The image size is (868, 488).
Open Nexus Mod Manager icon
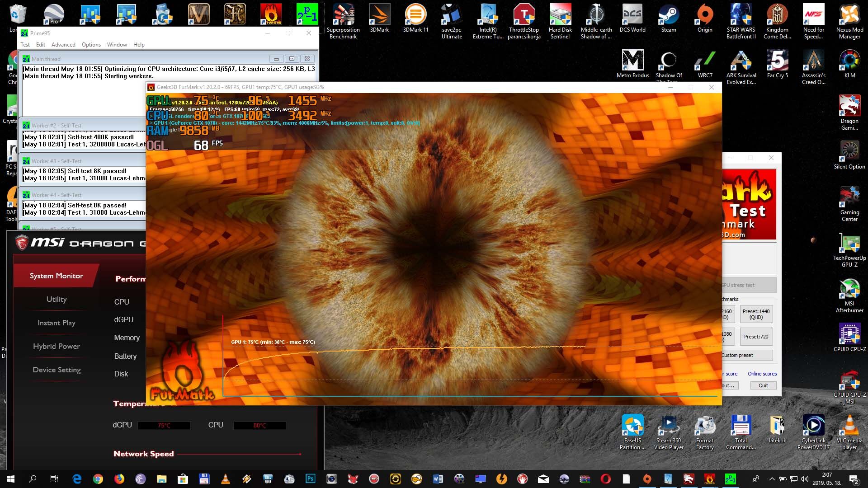tap(849, 21)
